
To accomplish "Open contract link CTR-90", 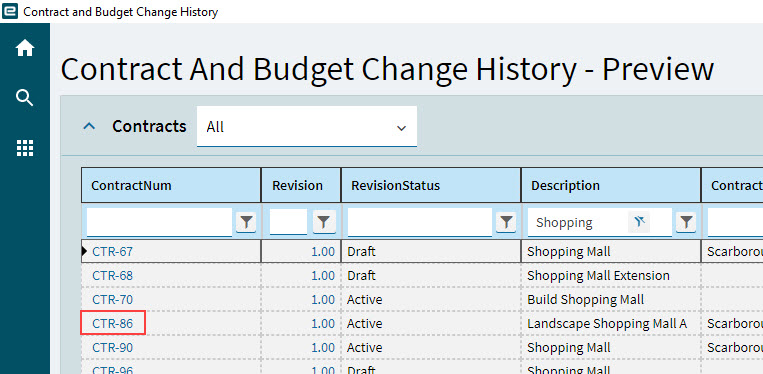I will pos(112,347).
